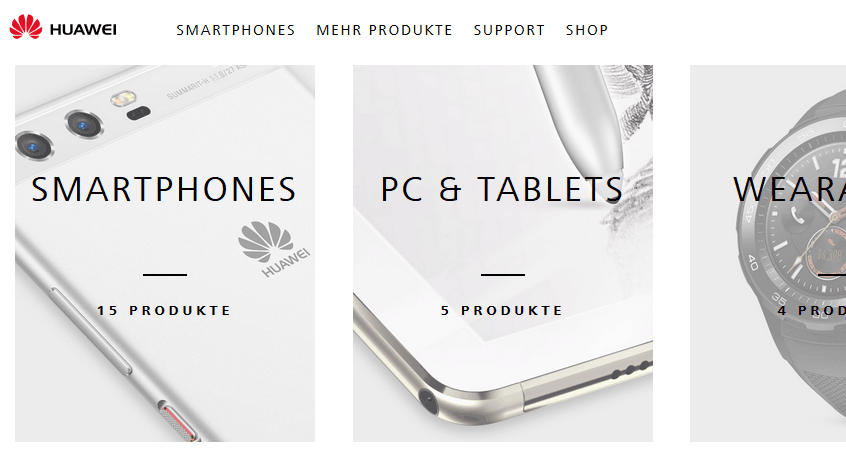This screenshot has height=460, width=846.
Task: Select the large SMARTPHONES category title
Action: pos(164,189)
